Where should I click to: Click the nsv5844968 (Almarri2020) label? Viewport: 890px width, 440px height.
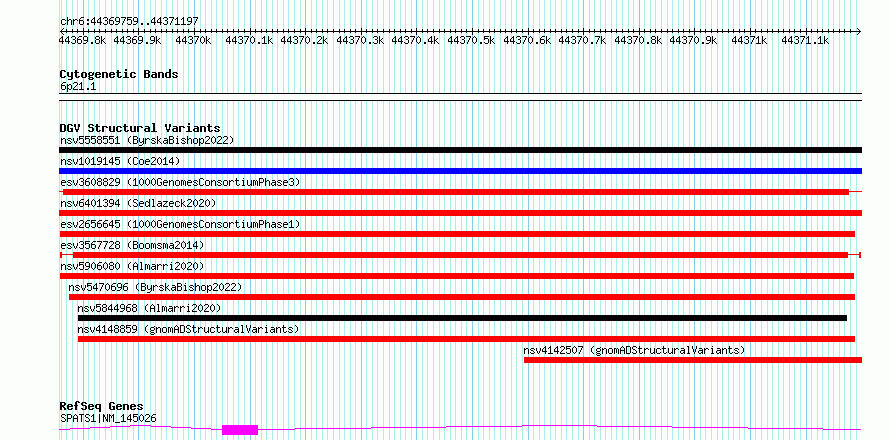149,308
